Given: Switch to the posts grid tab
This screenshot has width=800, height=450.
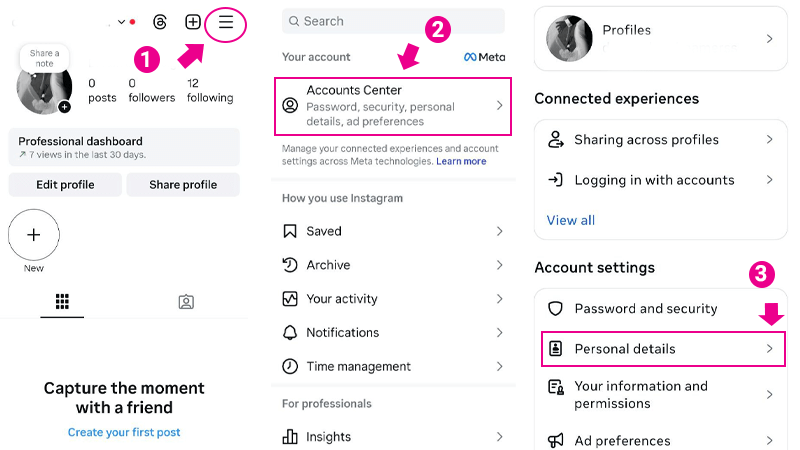Looking at the screenshot, I should pos(62,302).
